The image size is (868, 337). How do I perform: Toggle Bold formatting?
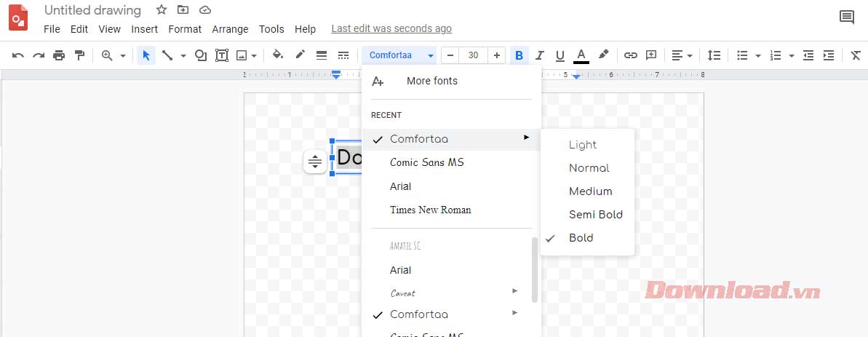519,55
